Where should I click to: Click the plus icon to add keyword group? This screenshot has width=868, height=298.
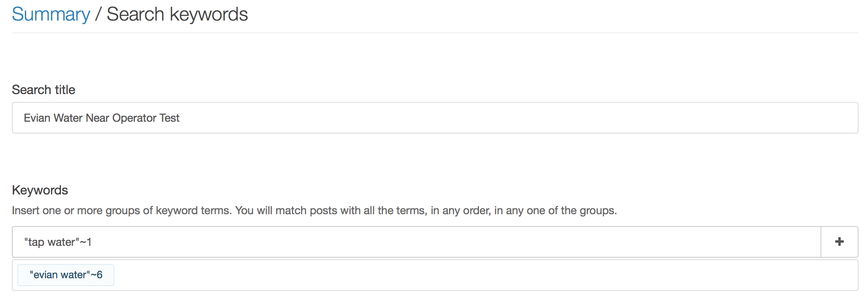click(x=839, y=242)
